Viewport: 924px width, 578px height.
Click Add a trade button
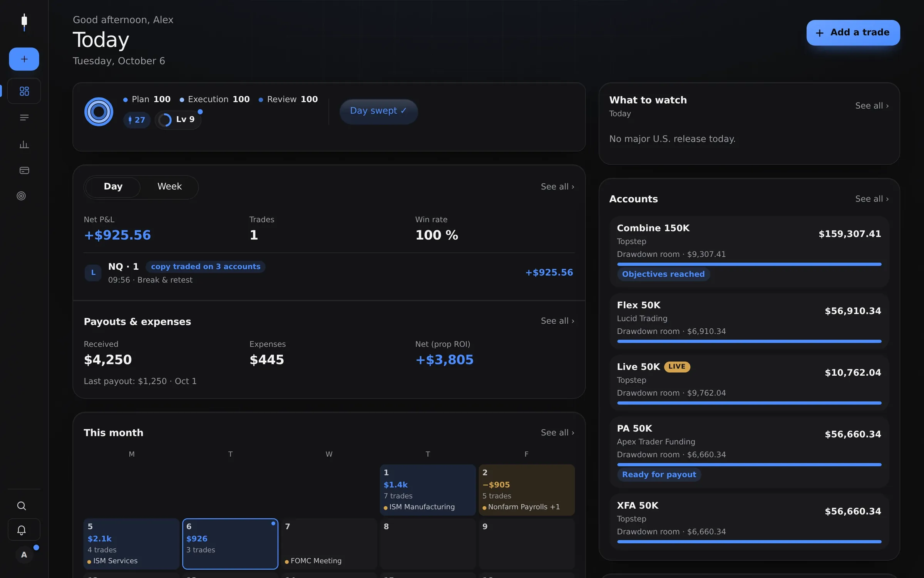coord(853,33)
